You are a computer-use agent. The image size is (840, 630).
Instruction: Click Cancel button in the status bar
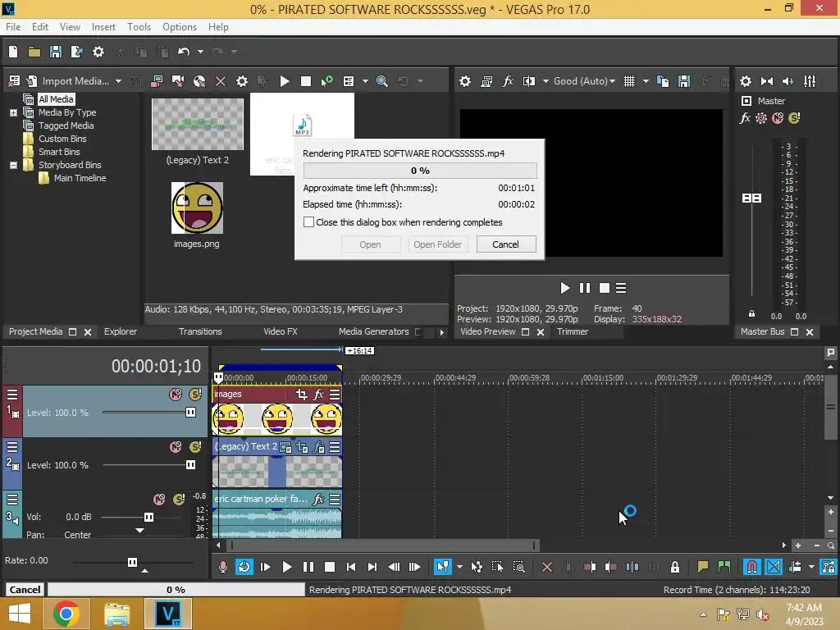(x=25, y=589)
